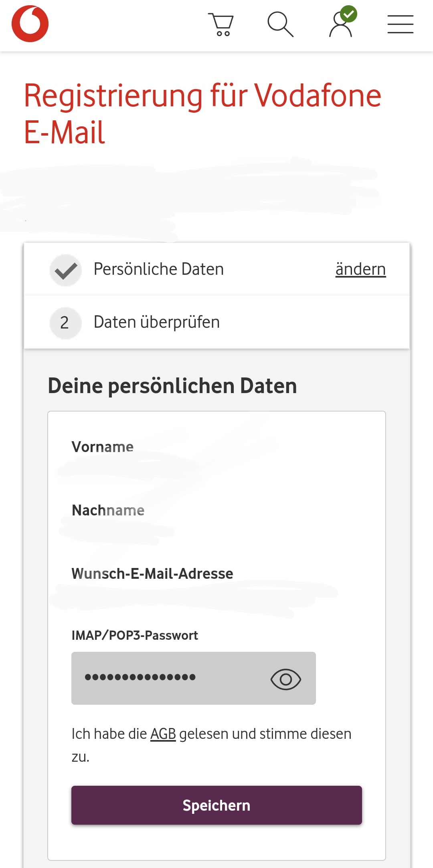Click the Deine persönlichen Daten heading
Viewport: 433px width, 868px height.
pyautogui.click(x=172, y=386)
